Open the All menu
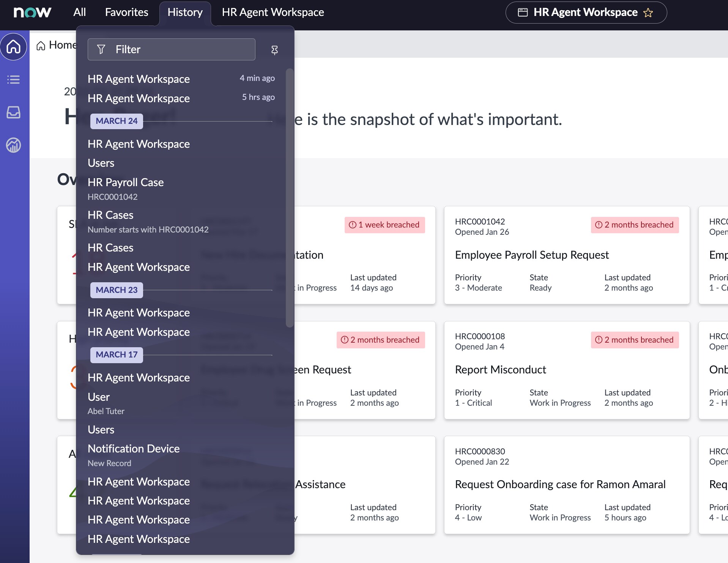 pyautogui.click(x=79, y=12)
